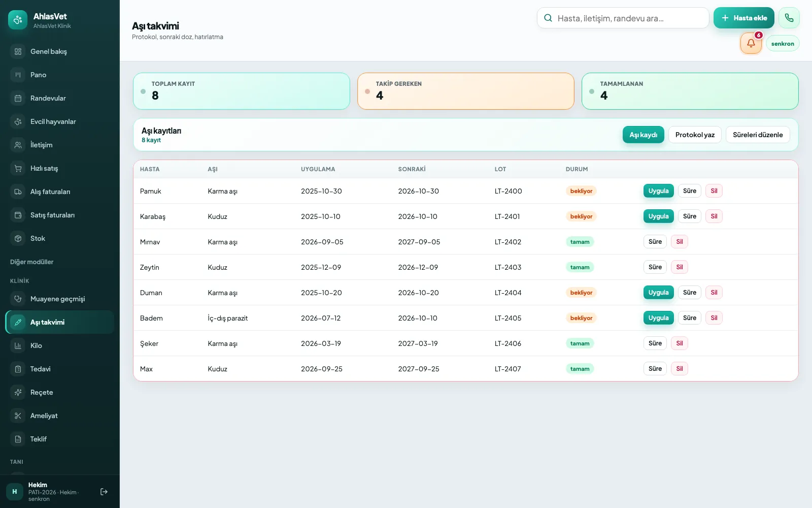Click the Ameliyat scissors icon

click(x=18, y=416)
